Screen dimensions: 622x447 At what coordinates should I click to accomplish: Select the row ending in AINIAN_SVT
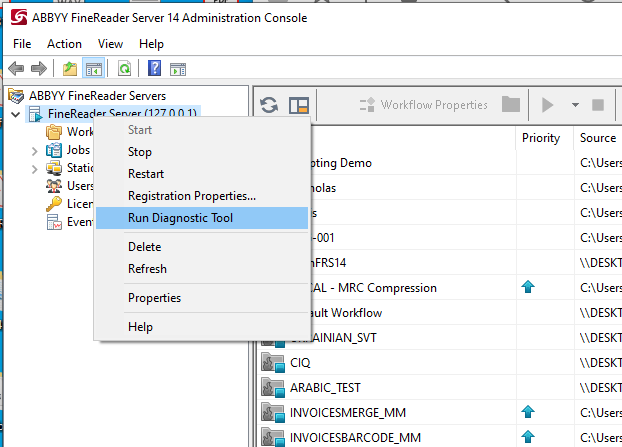[x=440, y=338]
